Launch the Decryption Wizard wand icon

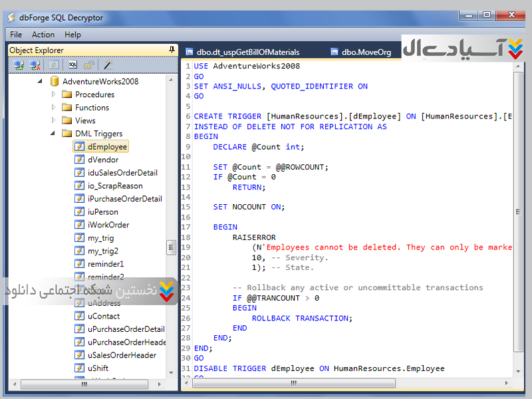[108, 65]
